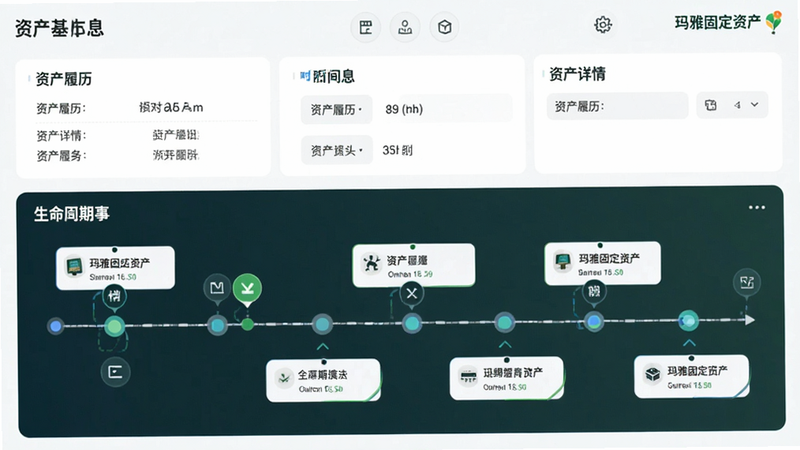
Task: Click the 资产基本息 page title
Action: (59, 28)
